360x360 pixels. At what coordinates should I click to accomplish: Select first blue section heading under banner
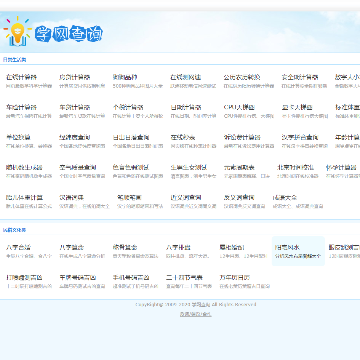(14, 60)
